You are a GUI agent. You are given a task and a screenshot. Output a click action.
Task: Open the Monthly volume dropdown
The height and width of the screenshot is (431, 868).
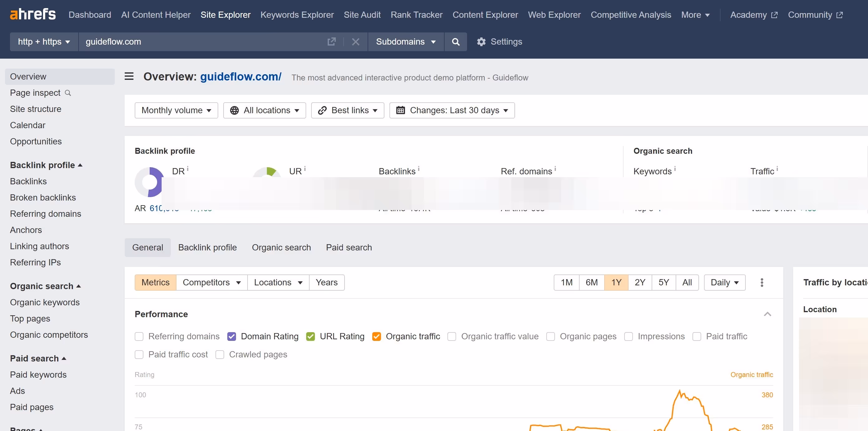176,110
